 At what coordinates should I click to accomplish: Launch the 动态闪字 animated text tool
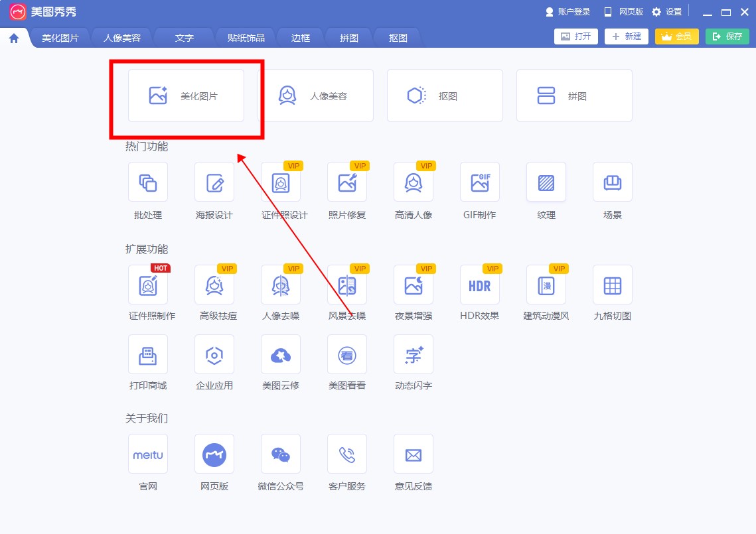click(413, 354)
